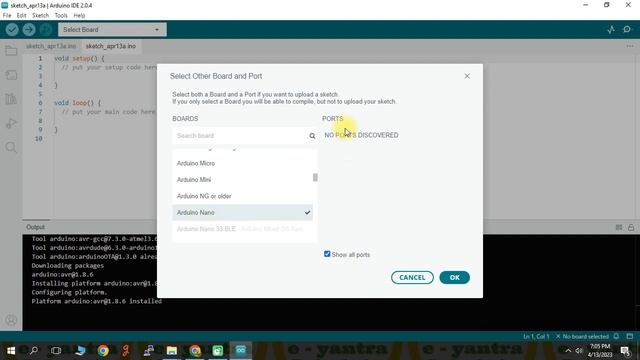
Task: Click the editor tab overflow ellipsis icon
Action: [x=630, y=46]
